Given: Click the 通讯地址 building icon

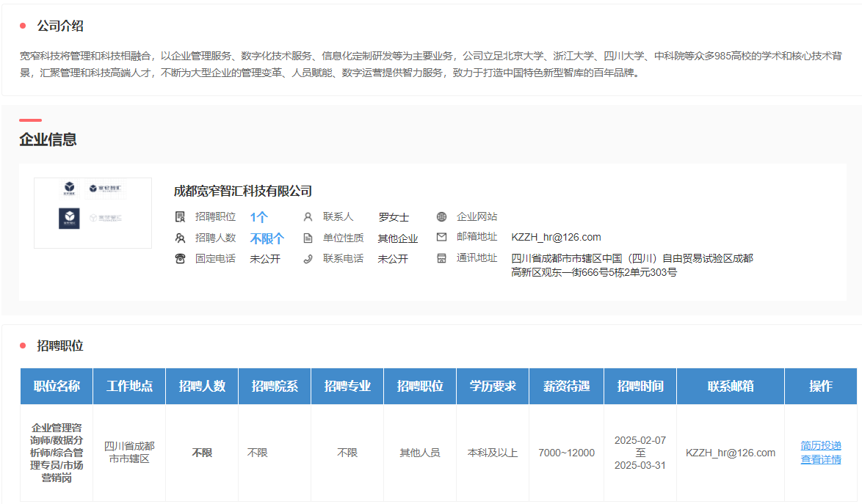Looking at the screenshot, I should point(441,258).
